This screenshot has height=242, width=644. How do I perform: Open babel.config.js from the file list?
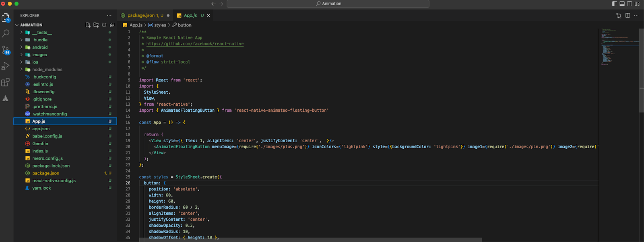click(x=47, y=136)
